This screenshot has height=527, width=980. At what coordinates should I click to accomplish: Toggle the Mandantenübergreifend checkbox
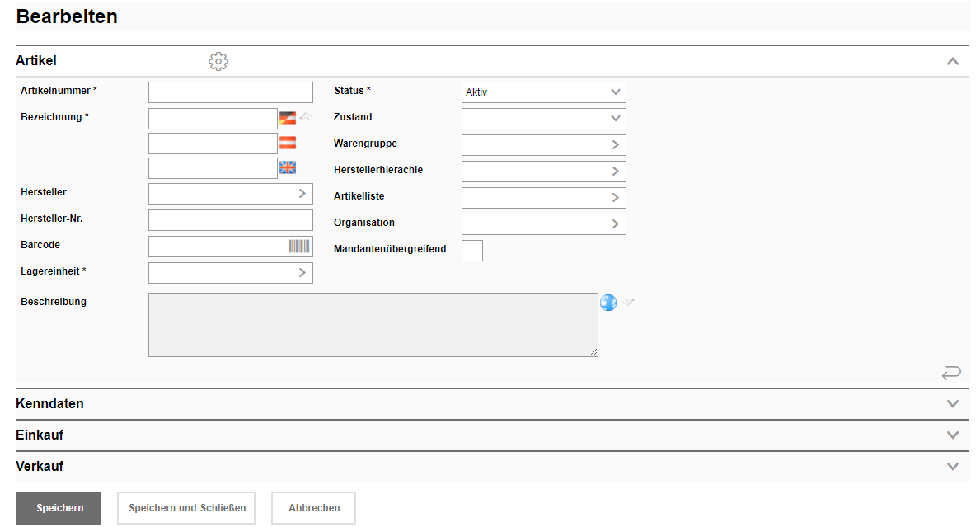(472, 251)
